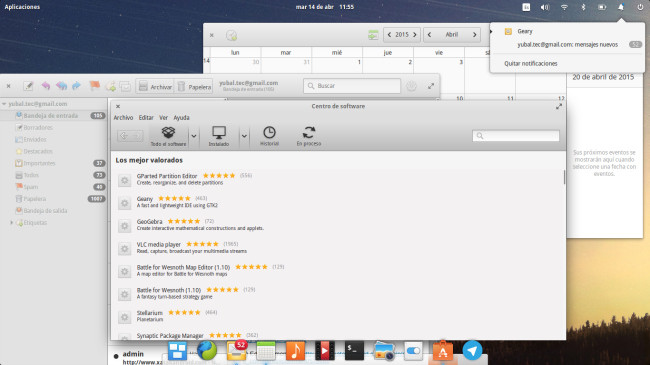
Task: Open the Aplicaciones menu
Action: (x=22, y=7)
